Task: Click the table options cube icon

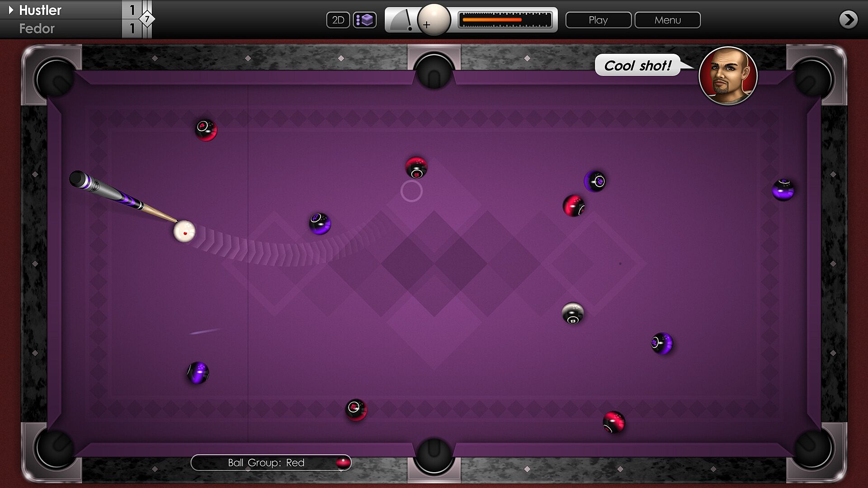Action: click(x=364, y=20)
